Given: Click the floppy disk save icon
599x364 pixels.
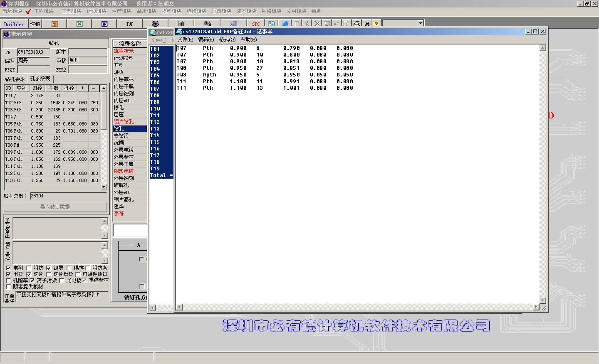Looking at the screenshot, I should tap(327, 24).
